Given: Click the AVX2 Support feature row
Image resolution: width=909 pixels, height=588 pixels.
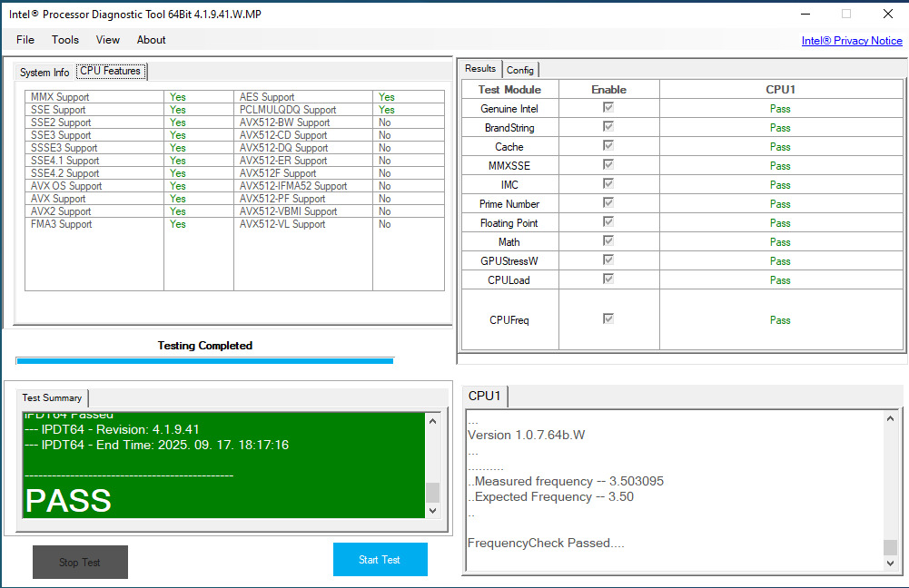Looking at the screenshot, I should click(x=129, y=211).
